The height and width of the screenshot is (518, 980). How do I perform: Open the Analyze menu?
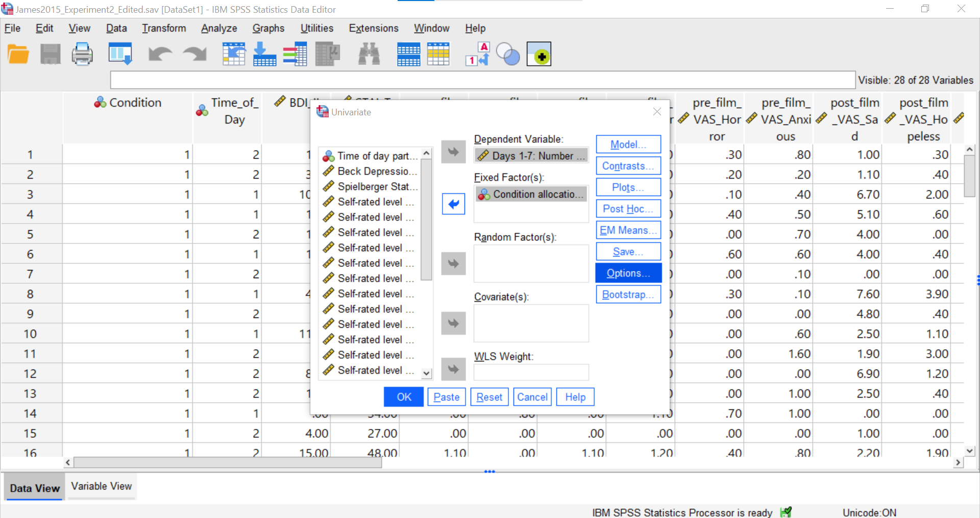tap(219, 28)
